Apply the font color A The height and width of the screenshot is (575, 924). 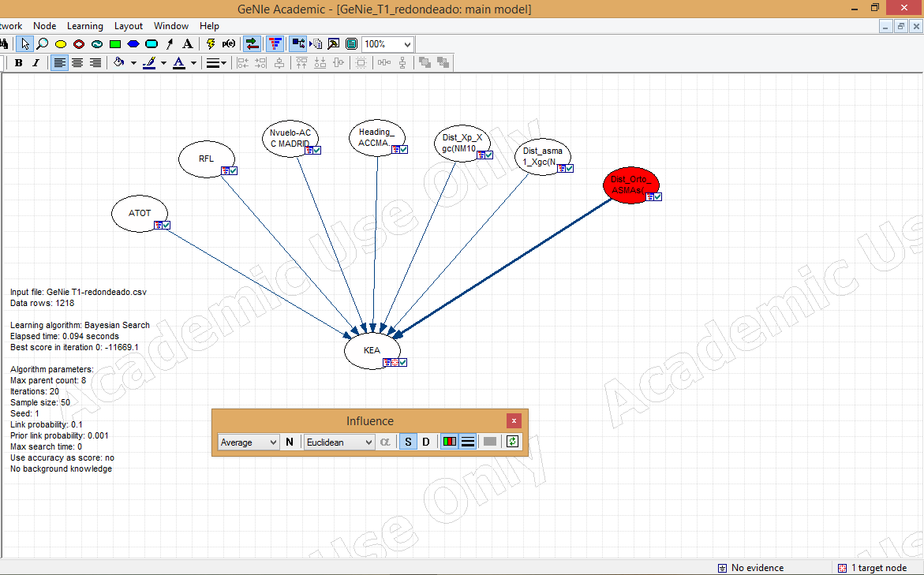(x=179, y=62)
